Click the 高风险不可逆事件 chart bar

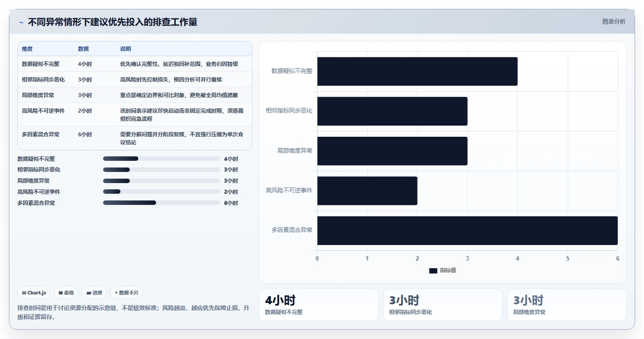pos(367,191)
